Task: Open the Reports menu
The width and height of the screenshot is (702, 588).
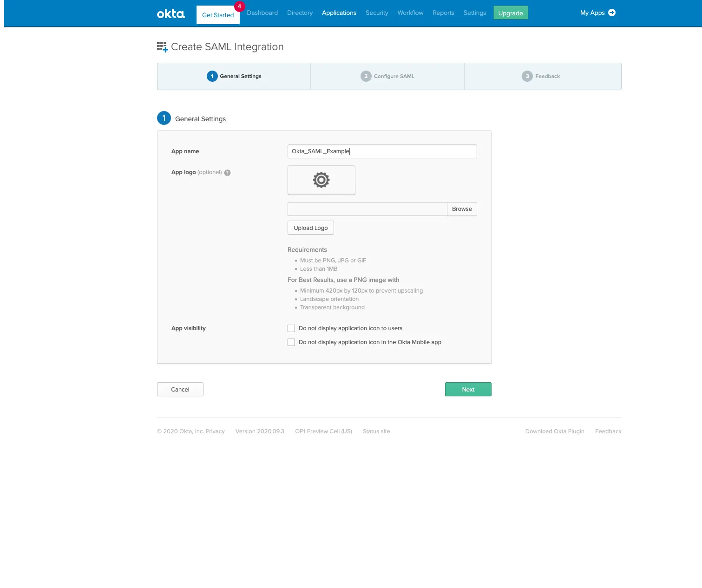Action: [443, 13]
